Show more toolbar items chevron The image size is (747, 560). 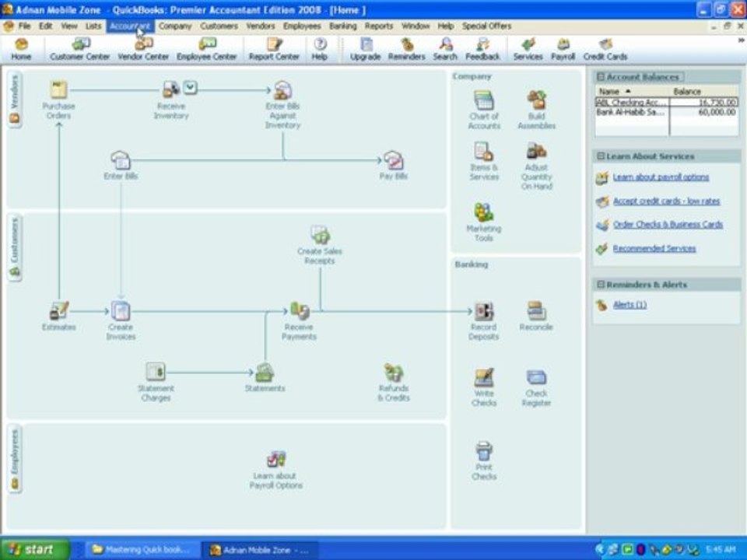(742, 40)
